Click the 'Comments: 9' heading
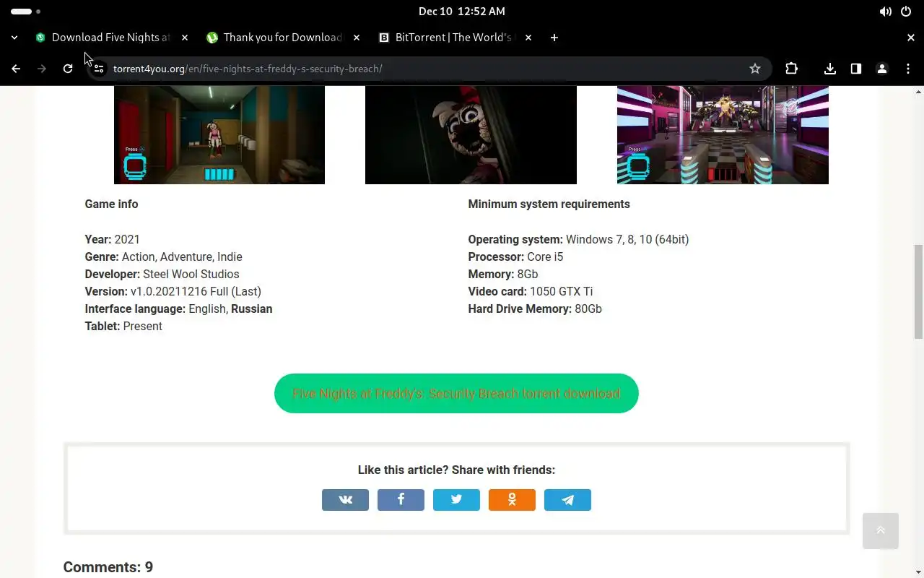This screenshot has height=578, width=924. [108, 567]
